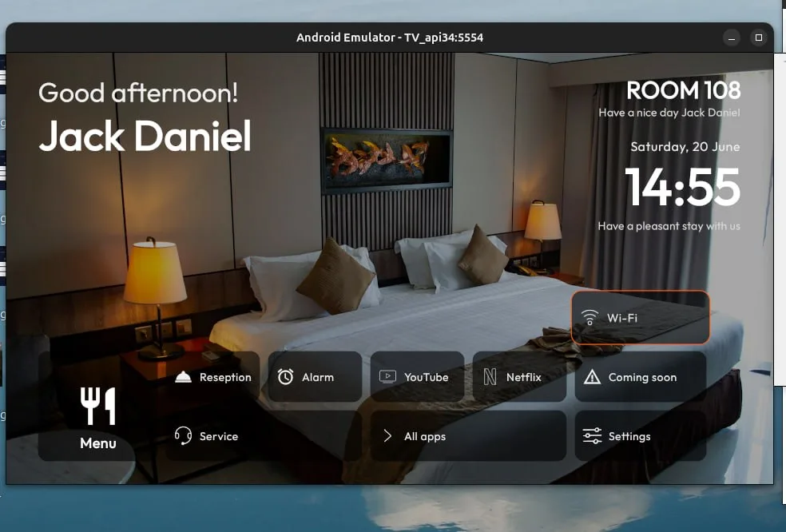
Task: Click the All apps chevron arrow
Action: click(387, 435)
